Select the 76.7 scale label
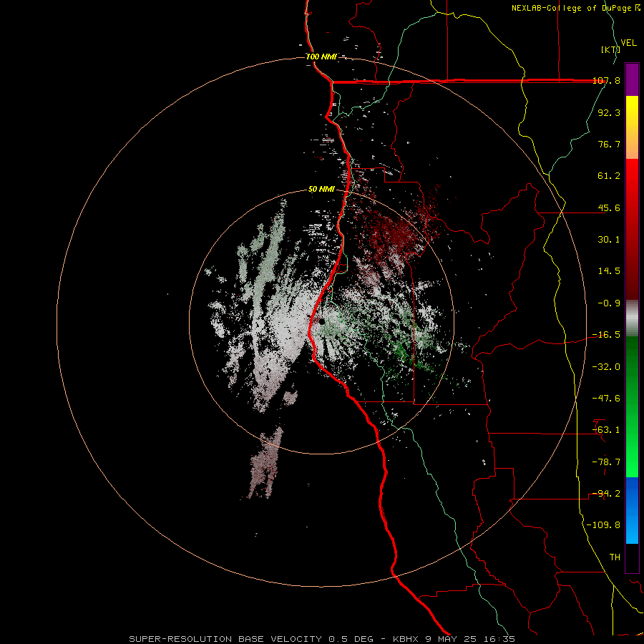 pyautogui.click(x=609, y=144)
